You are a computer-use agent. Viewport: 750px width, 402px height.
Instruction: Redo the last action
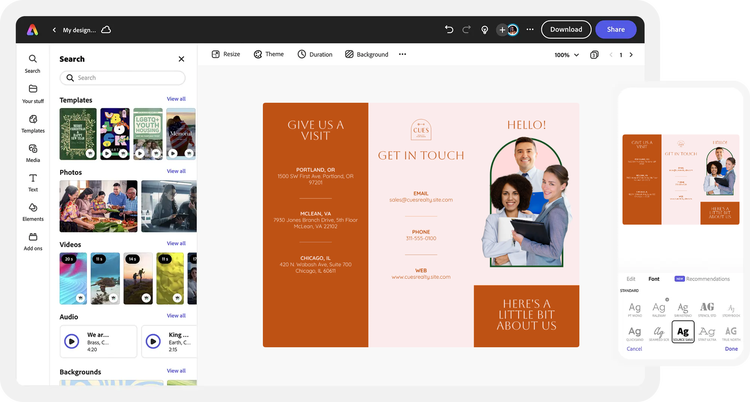[x=466, y=30]
